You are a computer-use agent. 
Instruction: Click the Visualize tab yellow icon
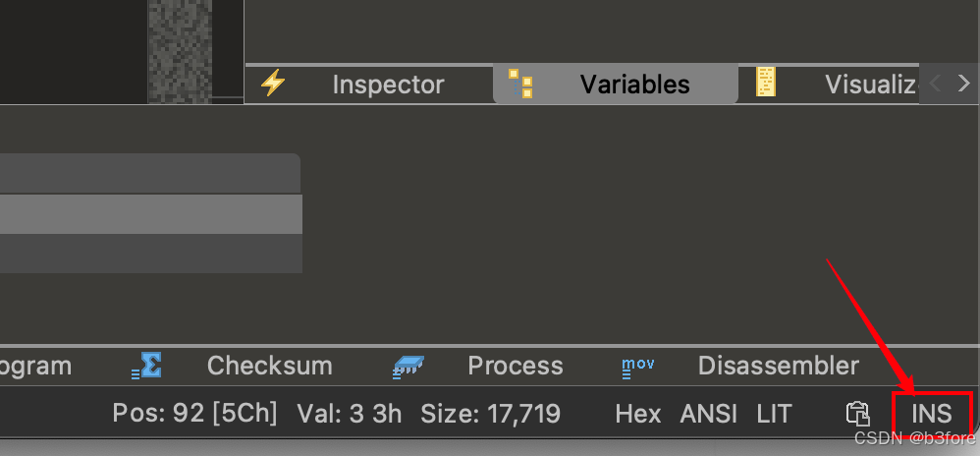coord(766,82)
